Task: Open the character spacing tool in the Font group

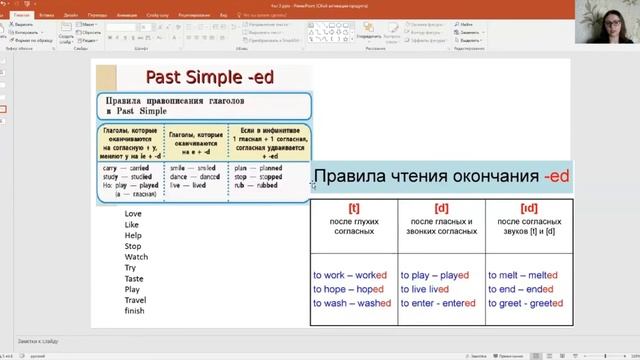Action: (x=148, y=38)
